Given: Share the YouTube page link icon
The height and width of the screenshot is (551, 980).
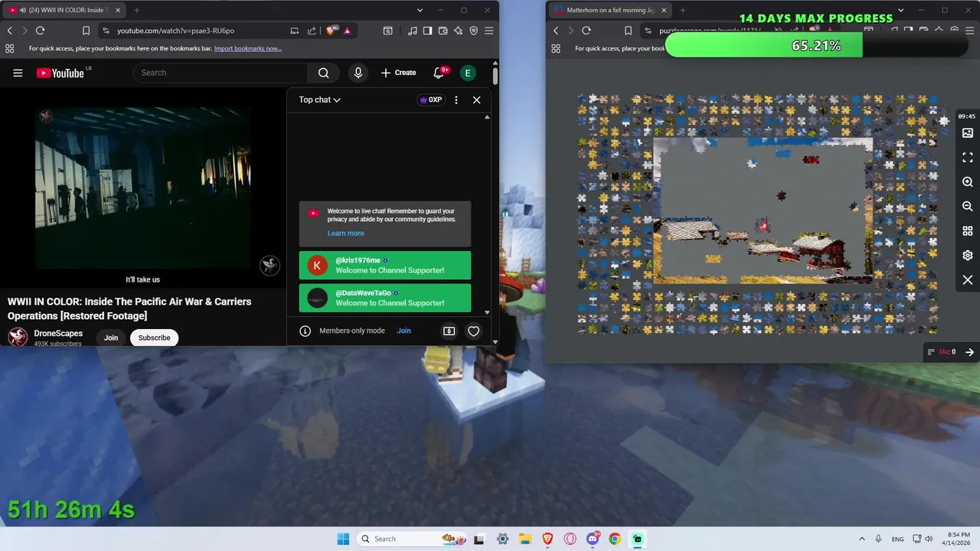Looking at the screenshot, I should (312, 31).
